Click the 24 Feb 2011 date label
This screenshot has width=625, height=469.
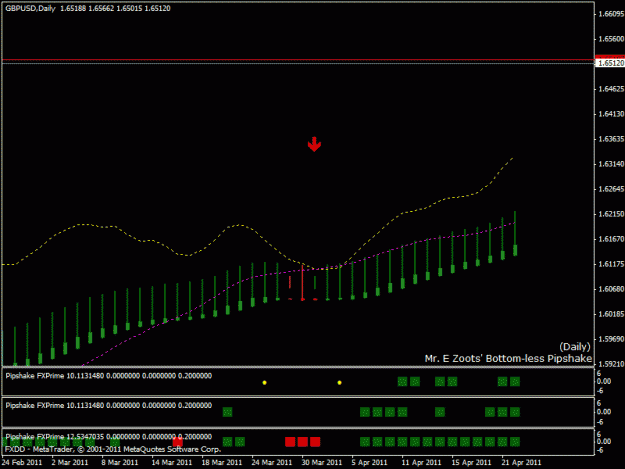pyautogui.click(x=22, y=463)
